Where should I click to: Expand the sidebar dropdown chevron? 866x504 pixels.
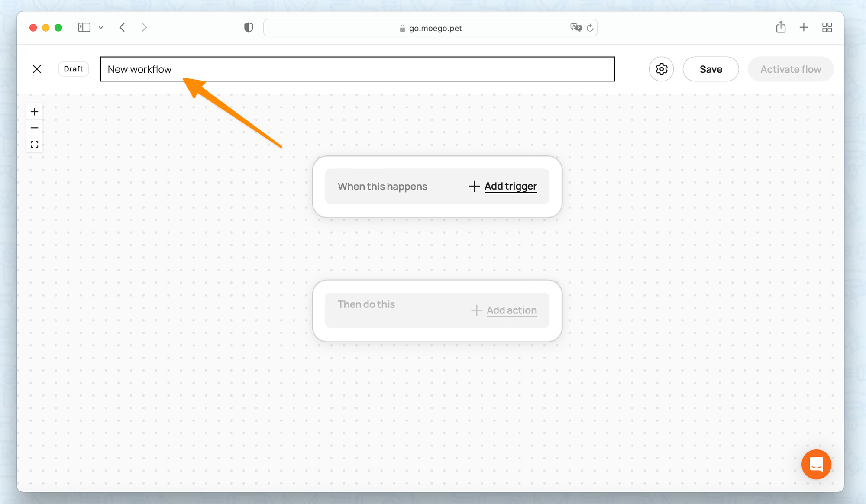click(x=101, y=28)
